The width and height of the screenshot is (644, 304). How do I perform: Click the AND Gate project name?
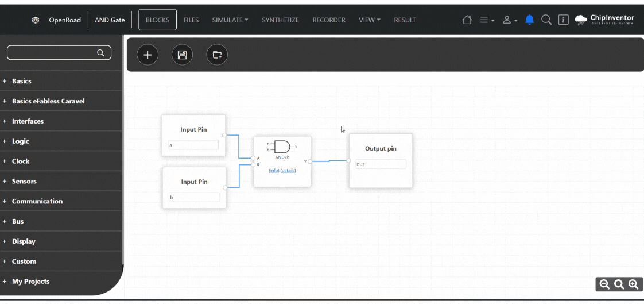pyautogui.click(x=110, y=20)
